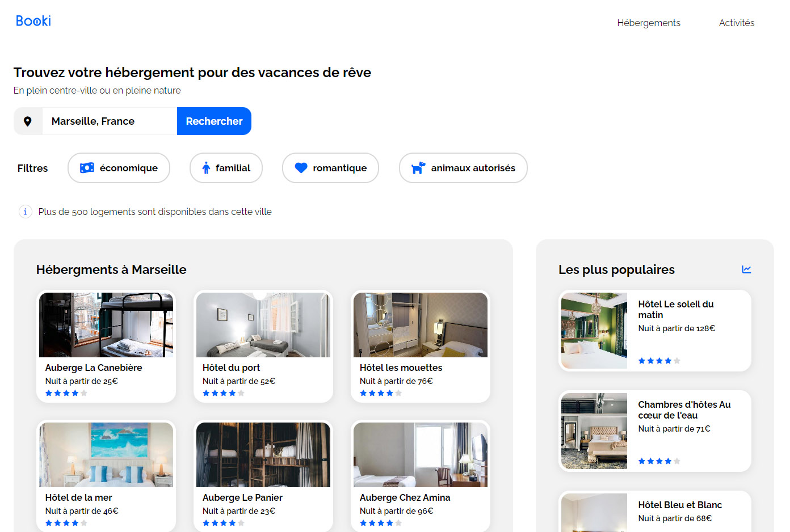Image resolution: width=790 pixels, height=532 pixels.
Task: Toggle the romantique filter
Action: point(330,168)
